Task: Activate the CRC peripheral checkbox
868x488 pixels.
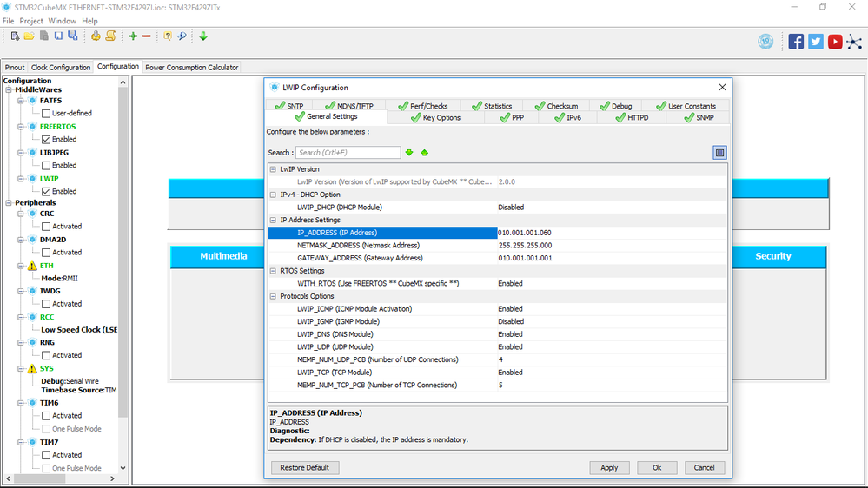Action: [x=46, y=227]
